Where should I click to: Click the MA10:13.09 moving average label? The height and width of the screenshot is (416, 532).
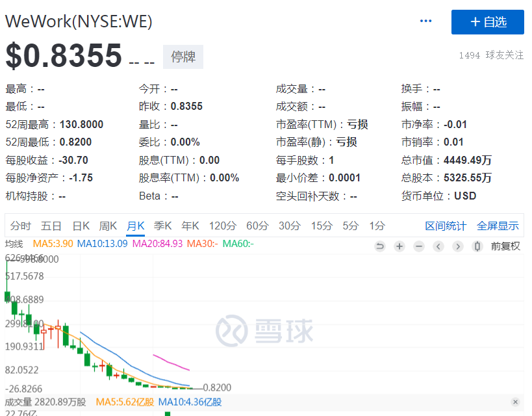103,244
